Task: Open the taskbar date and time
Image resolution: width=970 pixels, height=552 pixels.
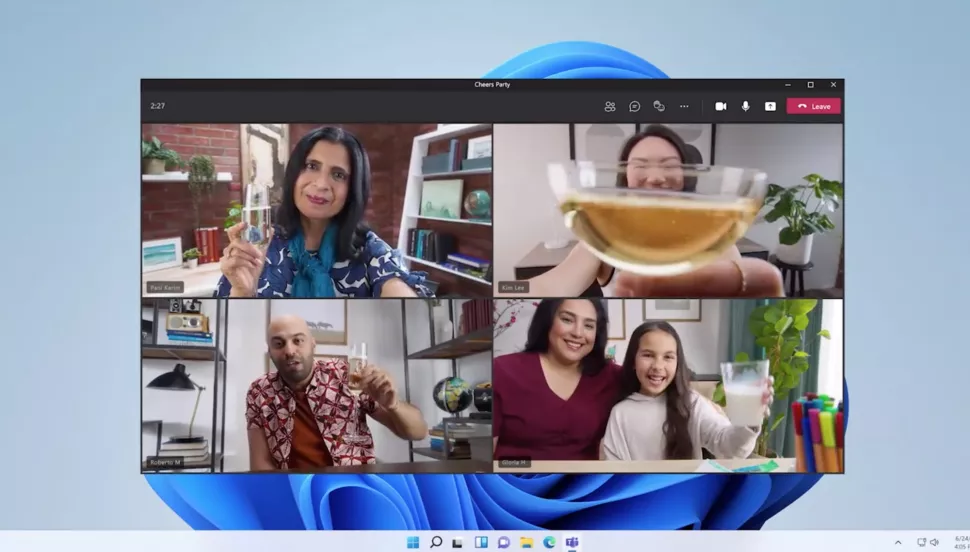Action: [962, 542]
